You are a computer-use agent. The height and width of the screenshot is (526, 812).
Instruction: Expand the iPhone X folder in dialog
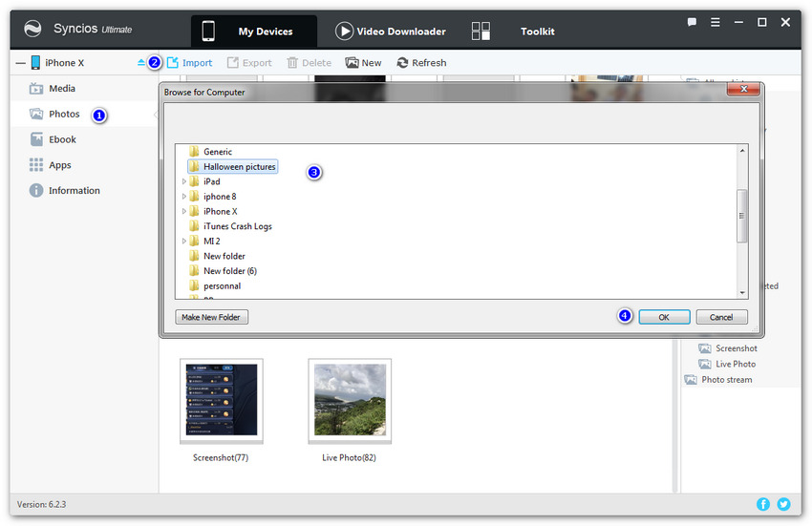click(183, 211)
